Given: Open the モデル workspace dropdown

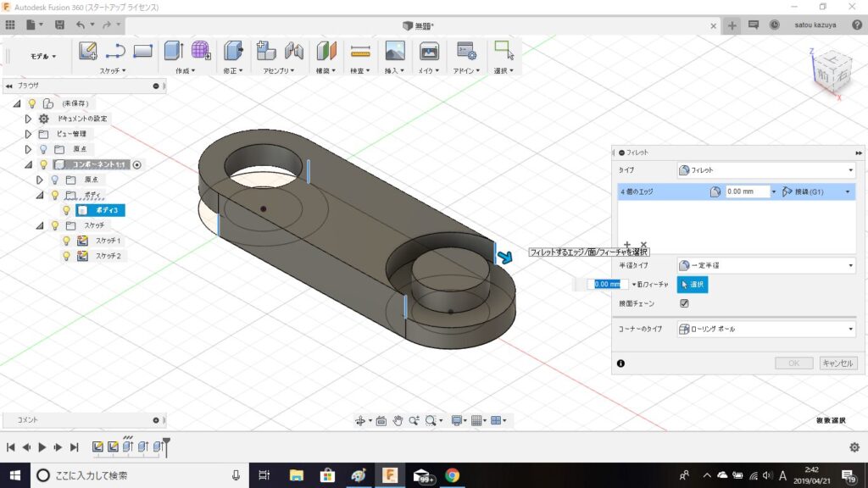Looking at the screenshot, I should coord(42,56).
